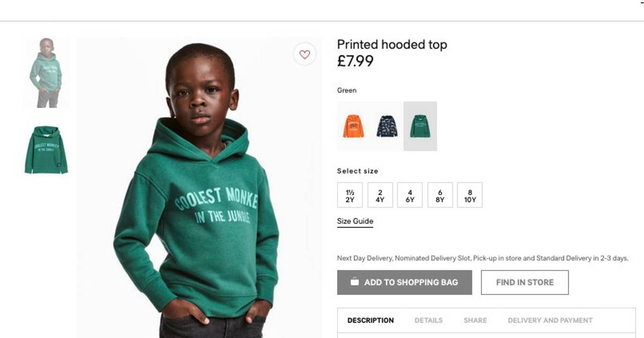This screenshot has width=644, height=338.
Task: Open the Details tab
Action: (428, 320)
